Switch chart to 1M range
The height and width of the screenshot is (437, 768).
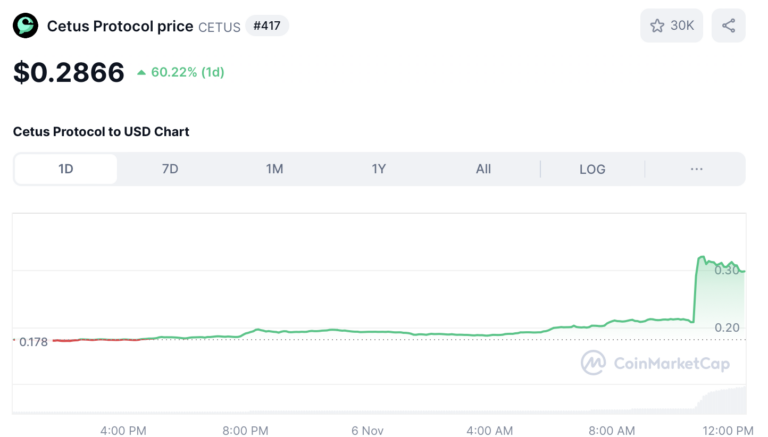(x=274, y=169)
